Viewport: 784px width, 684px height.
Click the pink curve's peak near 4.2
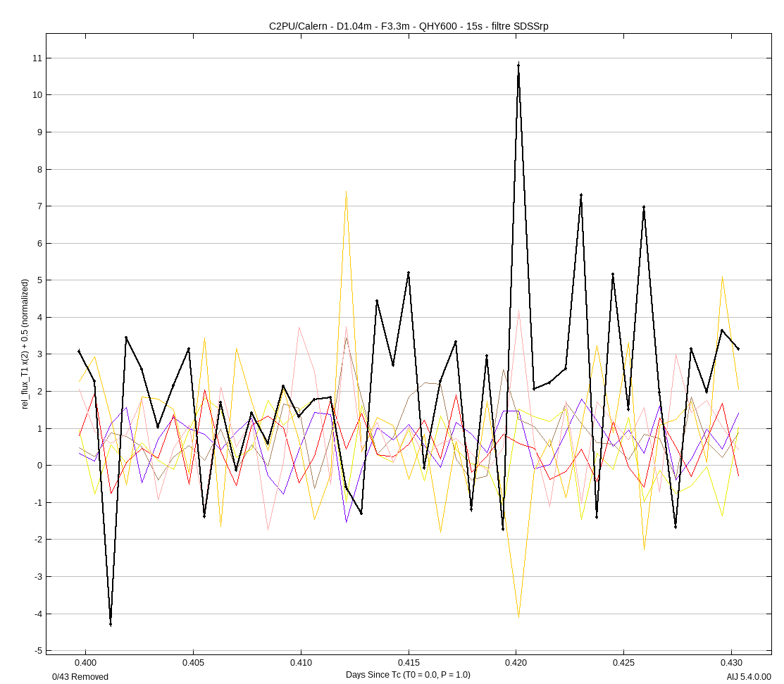coord(519,310)
